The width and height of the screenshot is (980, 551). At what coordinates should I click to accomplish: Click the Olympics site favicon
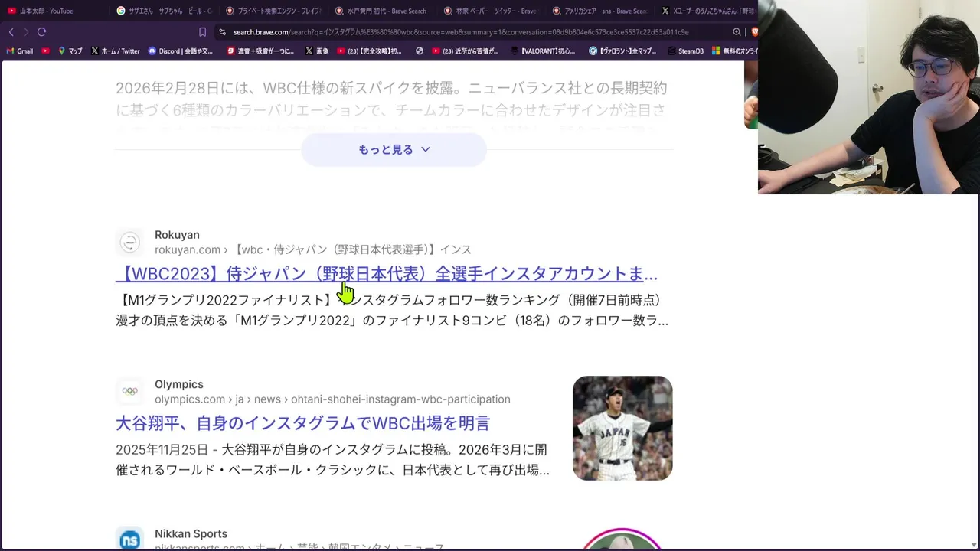130,392
